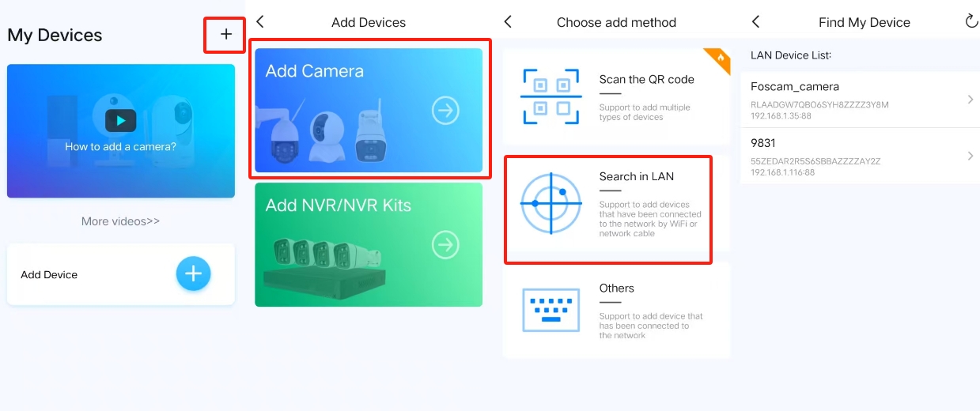The width and height of the screenshot is (980, 411).
Task: Select Foscam_camera from LAN Device List
Action: pyautogui.click(x=860, y=100)
